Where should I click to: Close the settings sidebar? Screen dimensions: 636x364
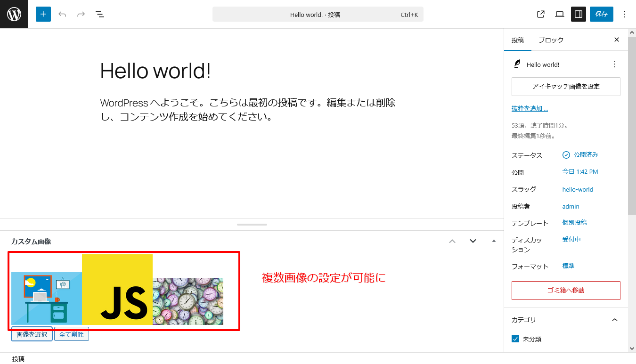[617, 40]
